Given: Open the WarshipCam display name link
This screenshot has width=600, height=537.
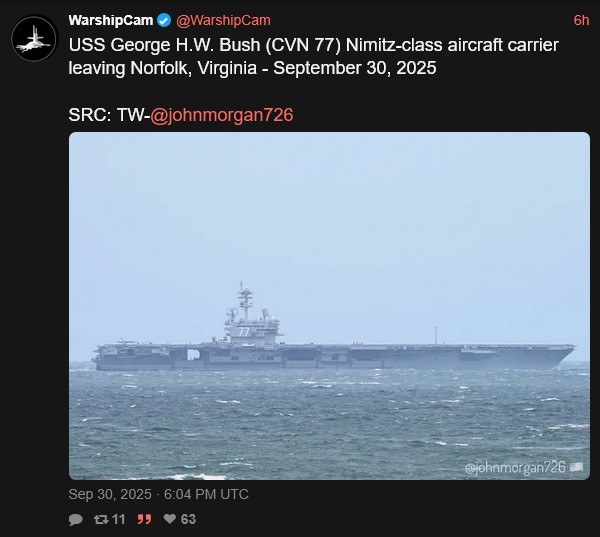Looking at the screenshot, I should point(110,21).
